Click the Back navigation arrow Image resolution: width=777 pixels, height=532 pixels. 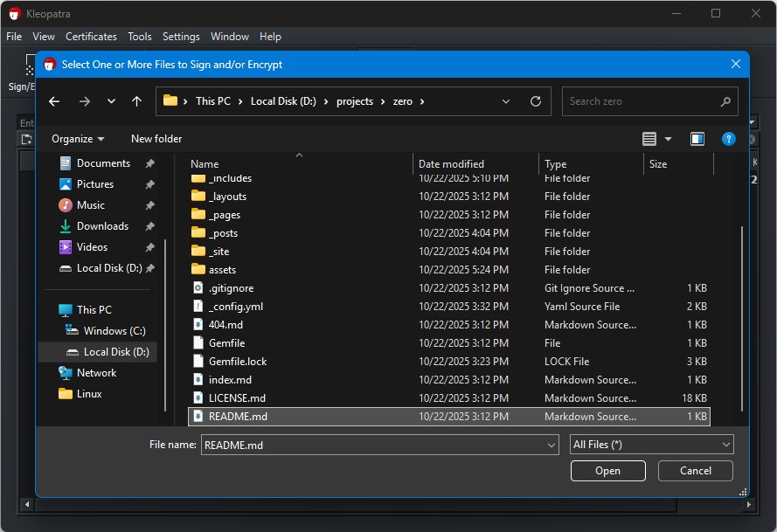(54, 101)
